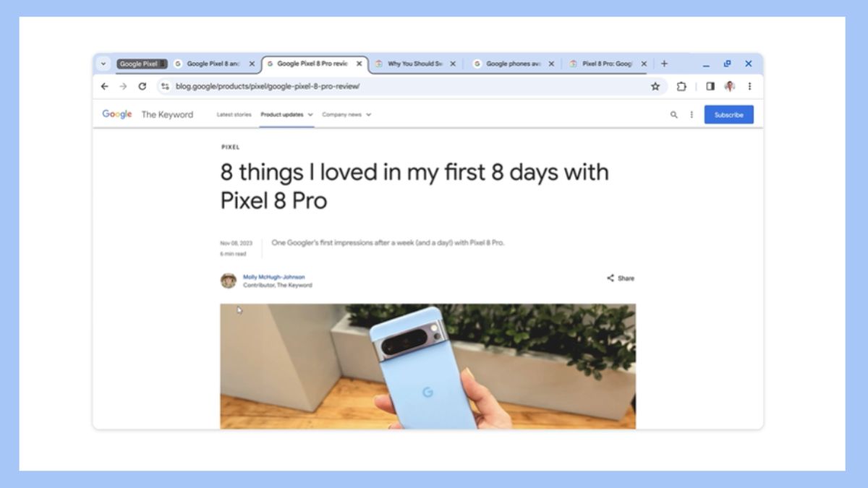Switch to the Google Pixel 8 and tab
The height and width of the screenshot is (488, 868).
coord(213,64)
